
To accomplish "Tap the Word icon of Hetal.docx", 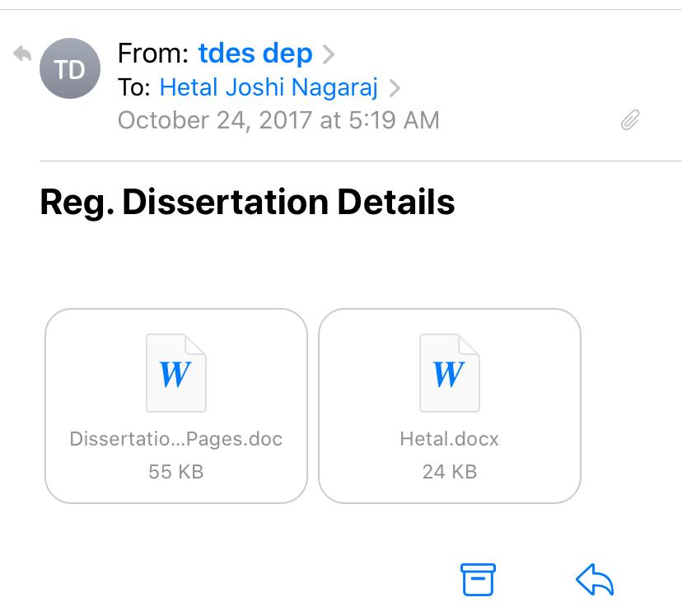I will [449, 373].
